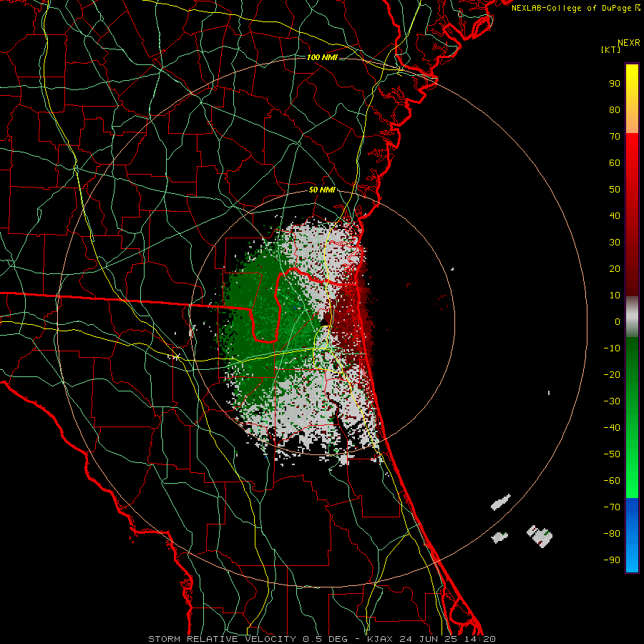Click the positive 40 scale label
Image resolution: width=644 pixels, height=644 pixels.
click(x=615, y=215)
